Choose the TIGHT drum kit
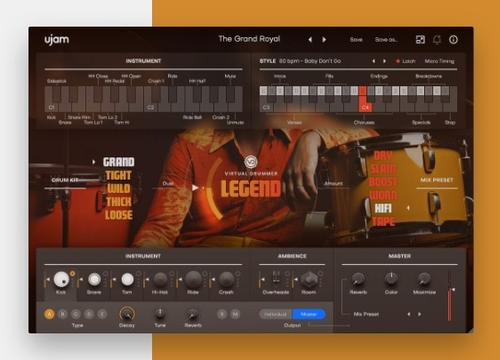The width and height of the screenshot is (500, 360). pos(118,175)
